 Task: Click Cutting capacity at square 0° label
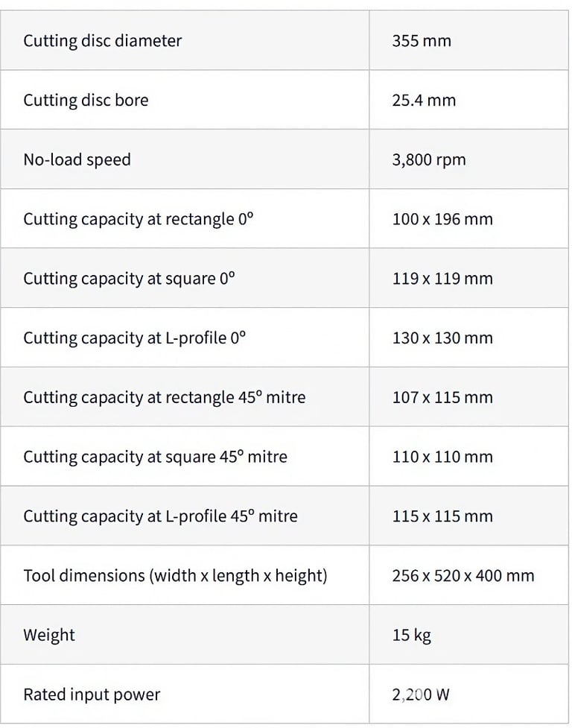tap(129, 279)
